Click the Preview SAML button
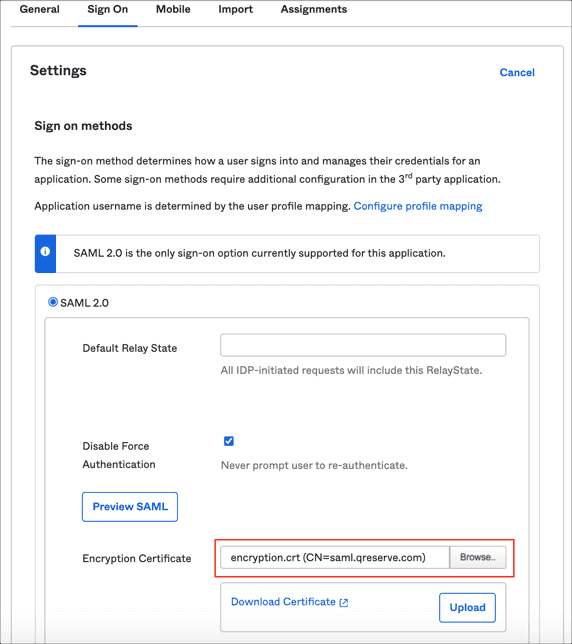 pos(130,507)
